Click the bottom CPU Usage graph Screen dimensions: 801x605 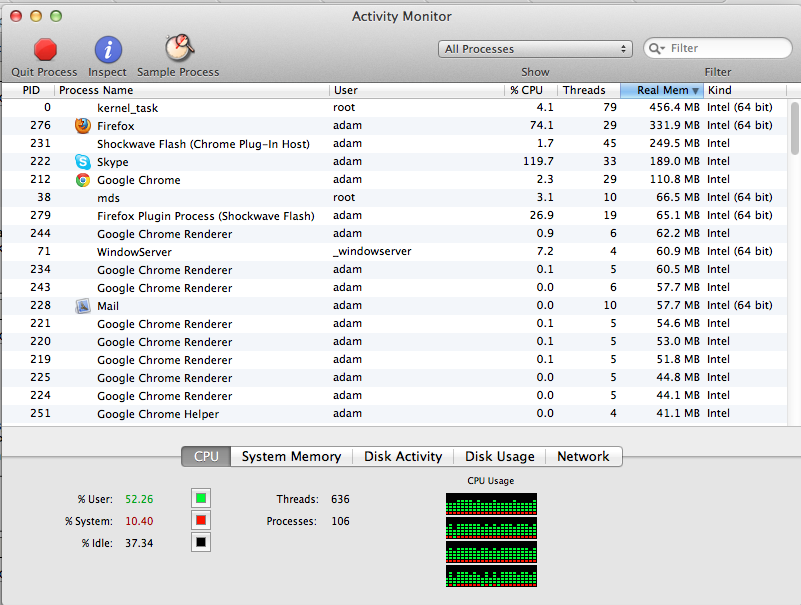491,576
